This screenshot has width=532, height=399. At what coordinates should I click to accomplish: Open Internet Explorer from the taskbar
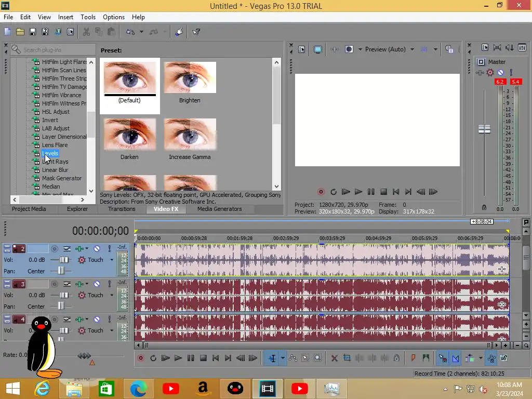tap(42, 388)
